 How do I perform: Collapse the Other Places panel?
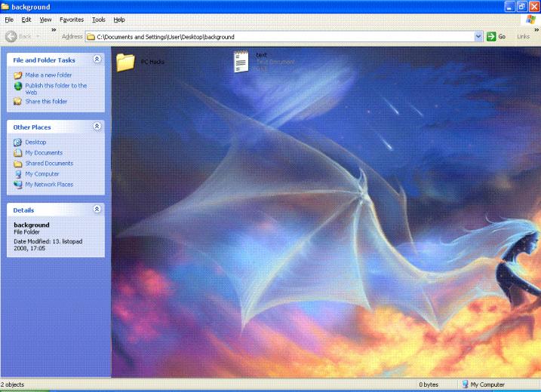pos(97,127)
